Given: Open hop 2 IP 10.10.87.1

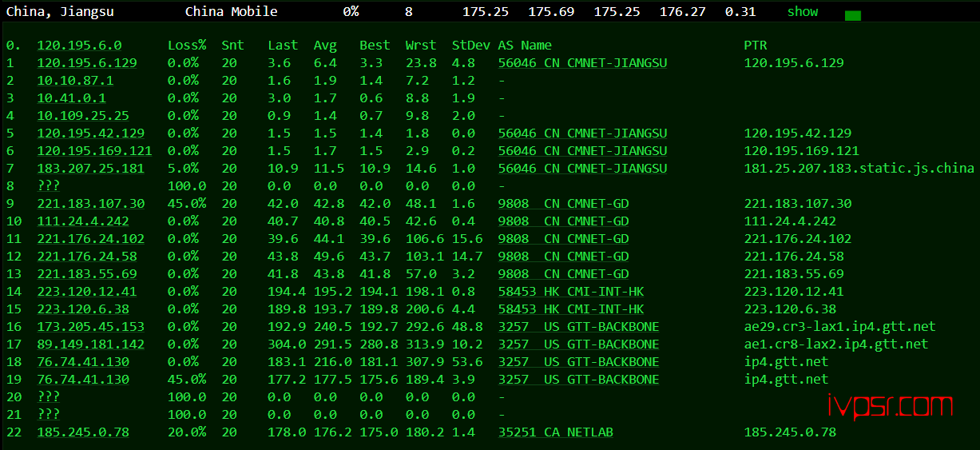Looking at the screenshot, I should click(75, 81).
